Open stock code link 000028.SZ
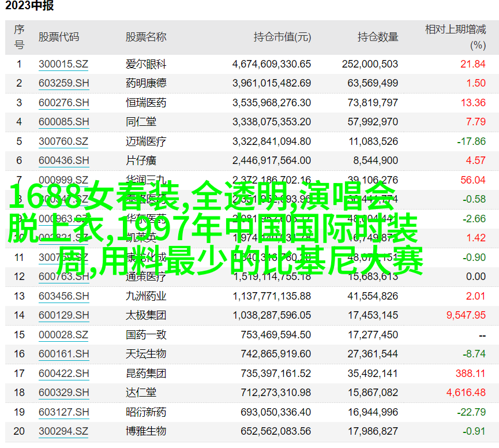 63,335
